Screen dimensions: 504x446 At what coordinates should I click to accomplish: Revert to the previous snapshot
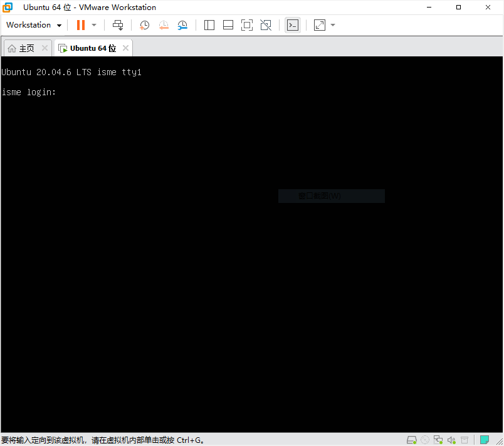[164, 25]
